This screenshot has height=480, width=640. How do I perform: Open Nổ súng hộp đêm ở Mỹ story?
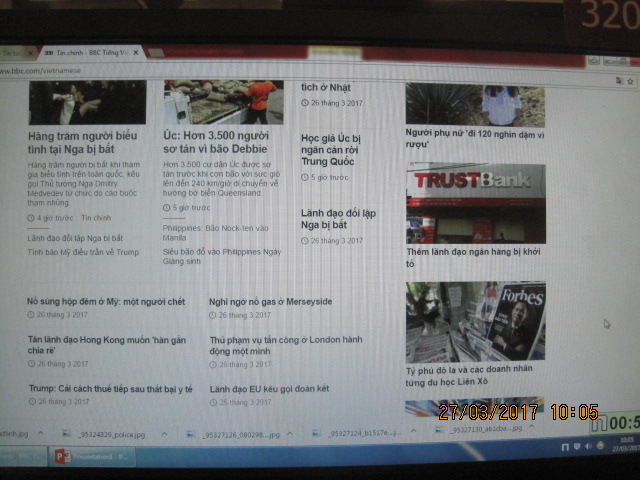click(106, 302)
